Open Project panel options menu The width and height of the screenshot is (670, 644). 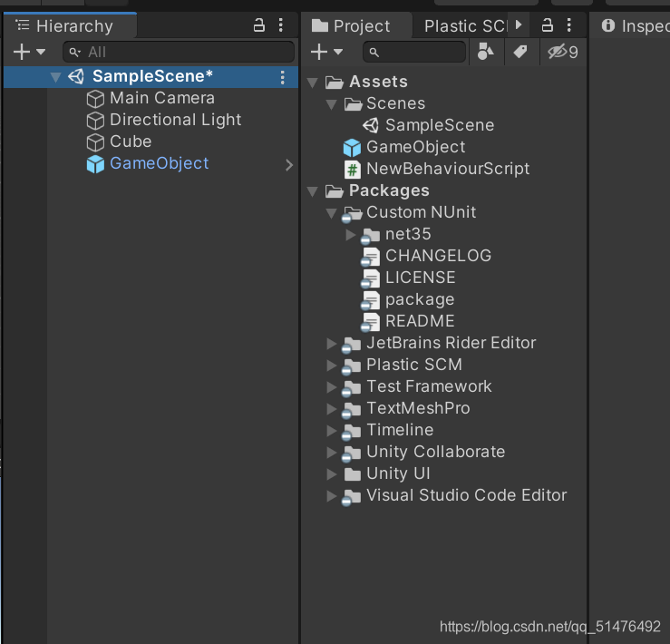[568, 25]
